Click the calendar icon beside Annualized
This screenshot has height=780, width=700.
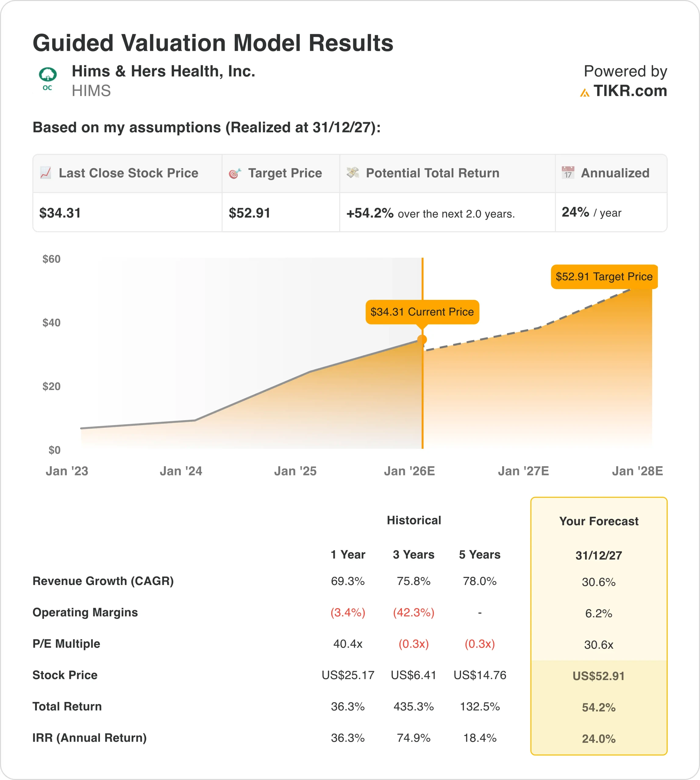click(x=568, y=173)
